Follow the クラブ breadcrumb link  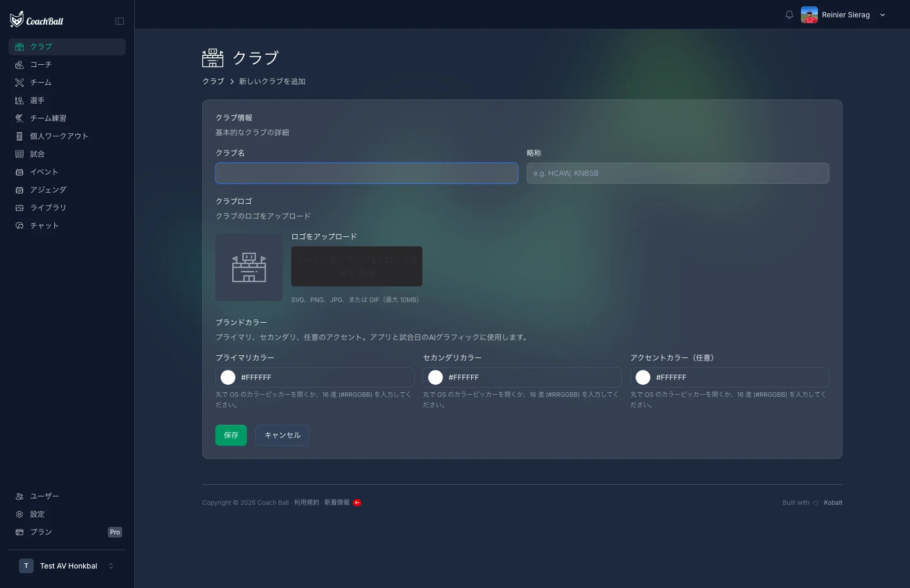tap(213, 81)
